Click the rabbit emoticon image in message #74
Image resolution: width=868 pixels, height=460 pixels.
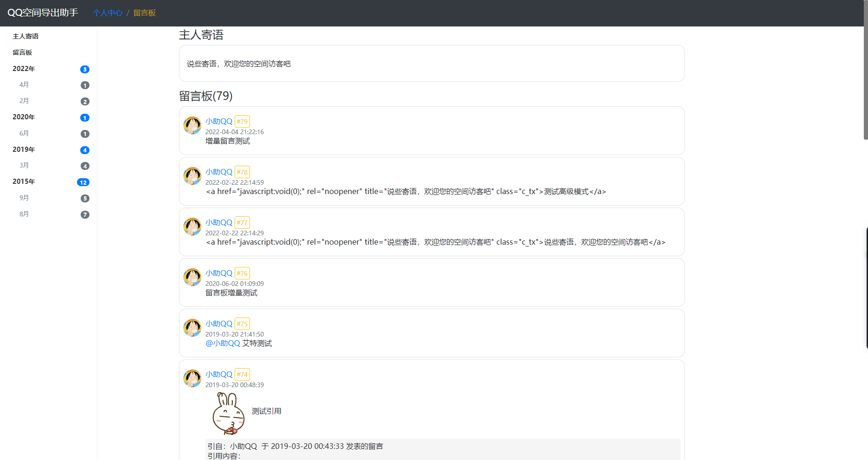[228, 414]
